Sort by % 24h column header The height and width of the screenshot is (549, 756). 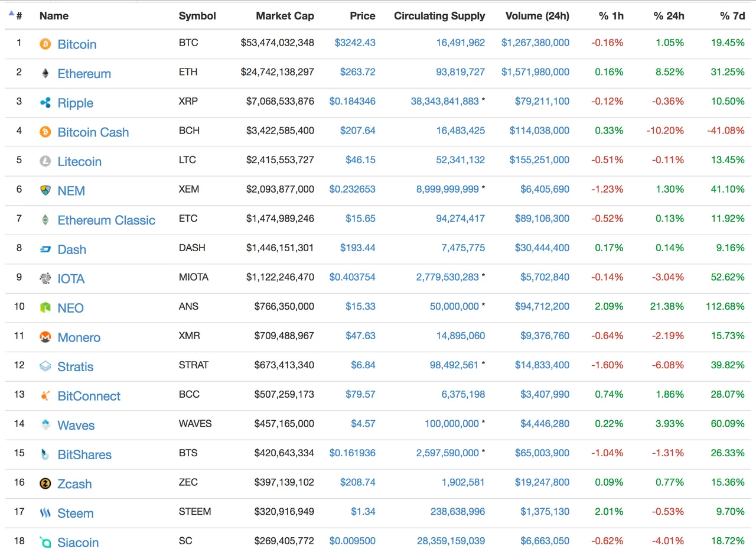click(x=669, y=16)
